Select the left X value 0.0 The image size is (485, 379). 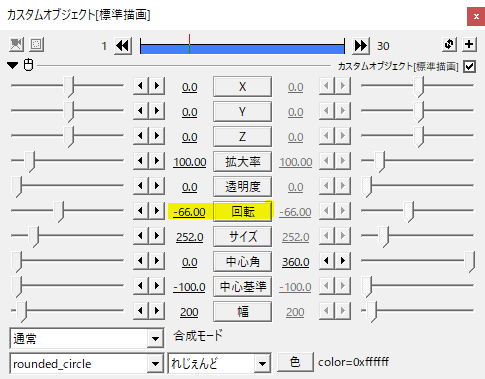tap(189, 87)
